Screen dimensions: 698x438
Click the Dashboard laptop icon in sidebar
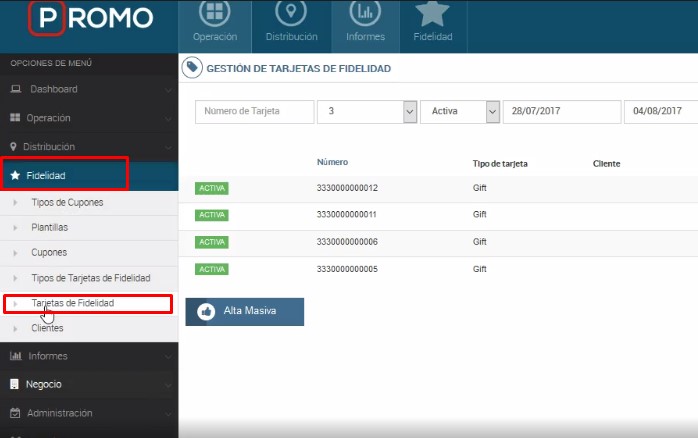(x=15, y=89)
